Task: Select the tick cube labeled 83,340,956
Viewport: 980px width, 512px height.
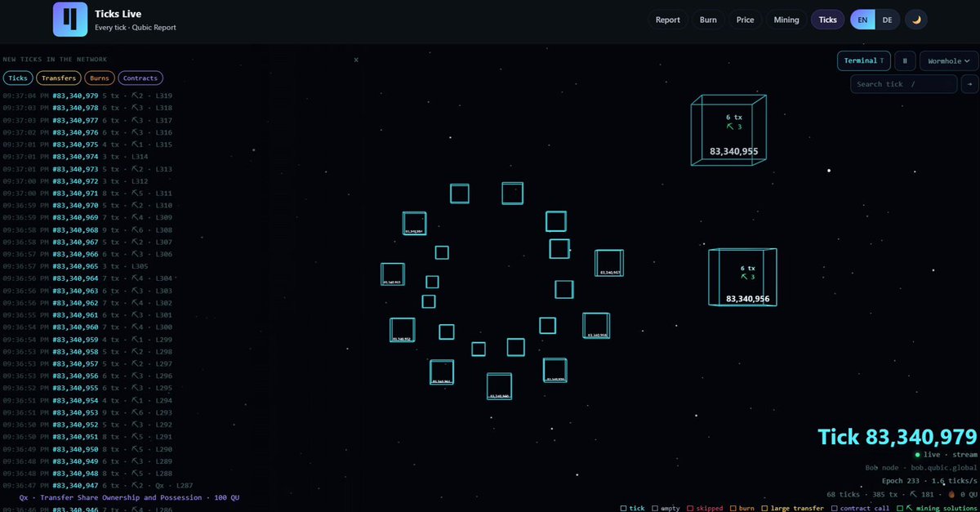Action: 742,278
